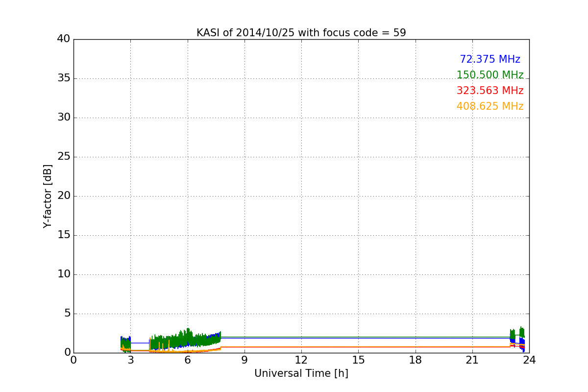Click the y-axis tick label 35

(64, 78)
